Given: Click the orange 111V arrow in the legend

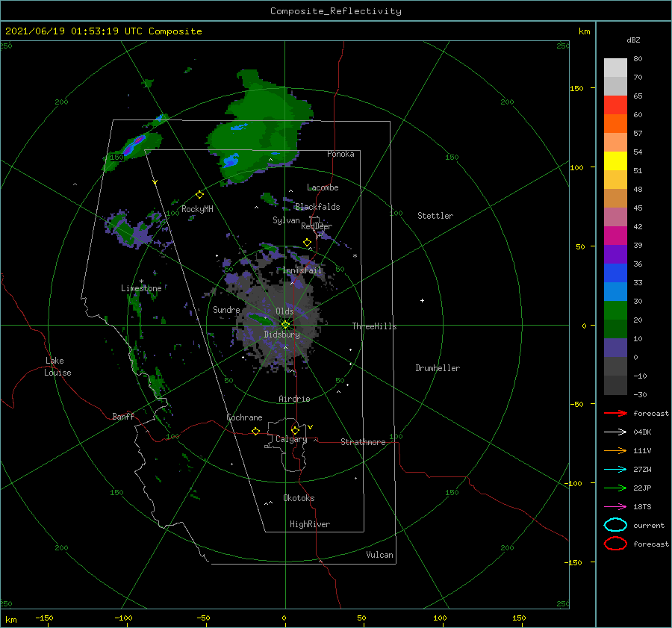Looking at the screenshot, I should coord(615,450).
